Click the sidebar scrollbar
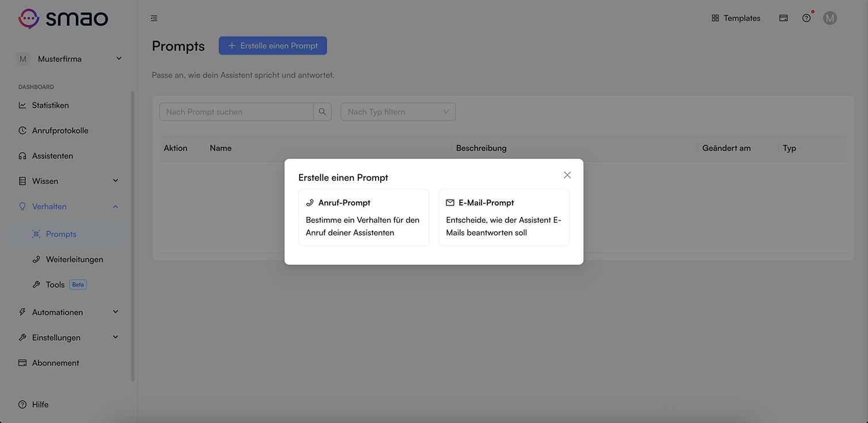This screenshot has width=868, height=423. click(x=133, y=236)
